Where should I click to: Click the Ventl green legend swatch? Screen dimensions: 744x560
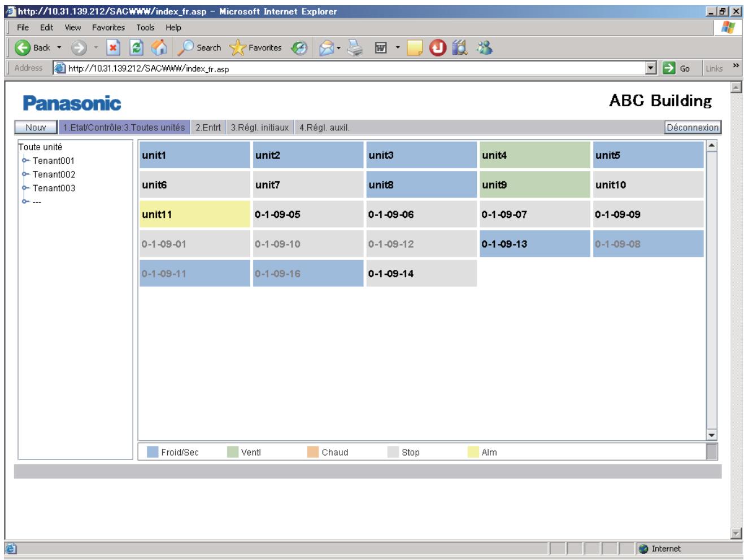pos(232,452)
